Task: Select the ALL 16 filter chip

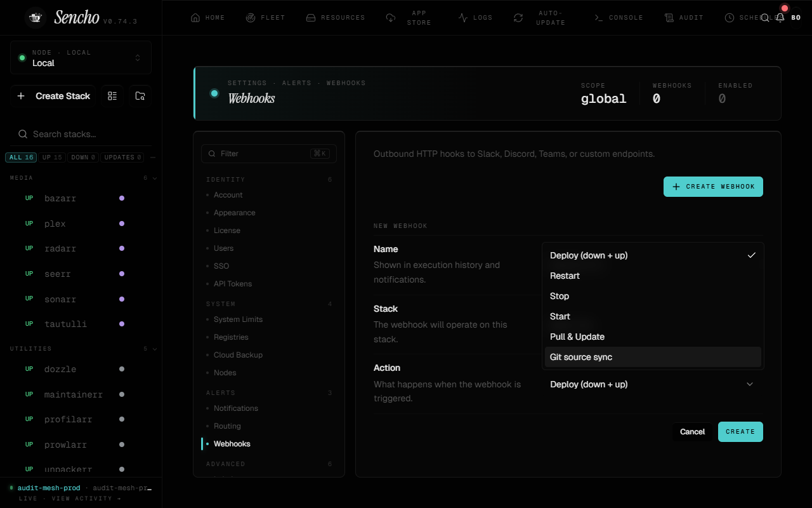Action: [21, 157]
